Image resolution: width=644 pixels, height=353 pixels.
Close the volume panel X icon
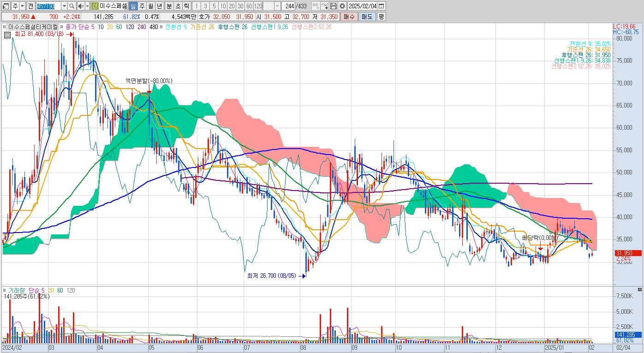639,289
